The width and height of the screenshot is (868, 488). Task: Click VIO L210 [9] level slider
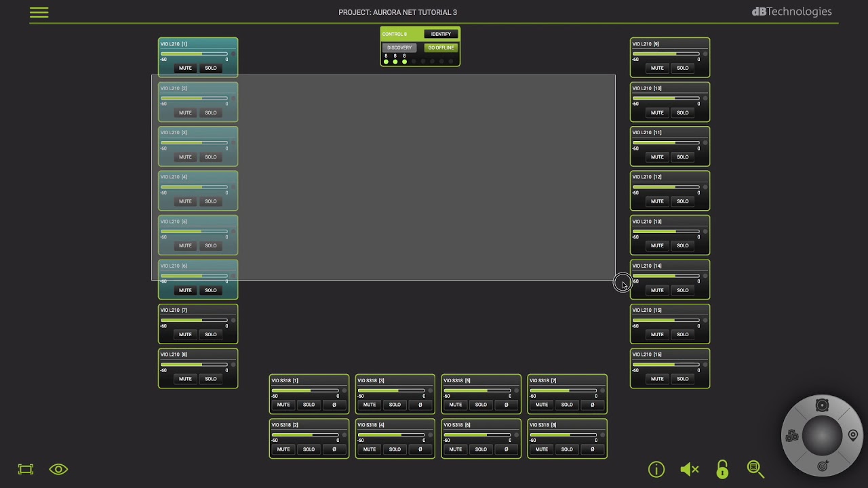(x=666, y=54)
